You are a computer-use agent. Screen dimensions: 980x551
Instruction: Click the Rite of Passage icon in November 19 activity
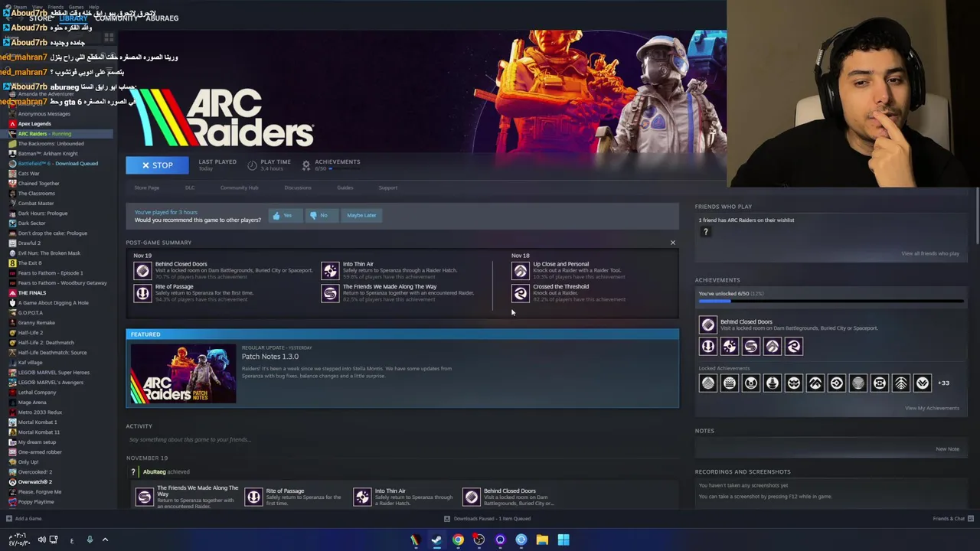[x=253, y=497]
